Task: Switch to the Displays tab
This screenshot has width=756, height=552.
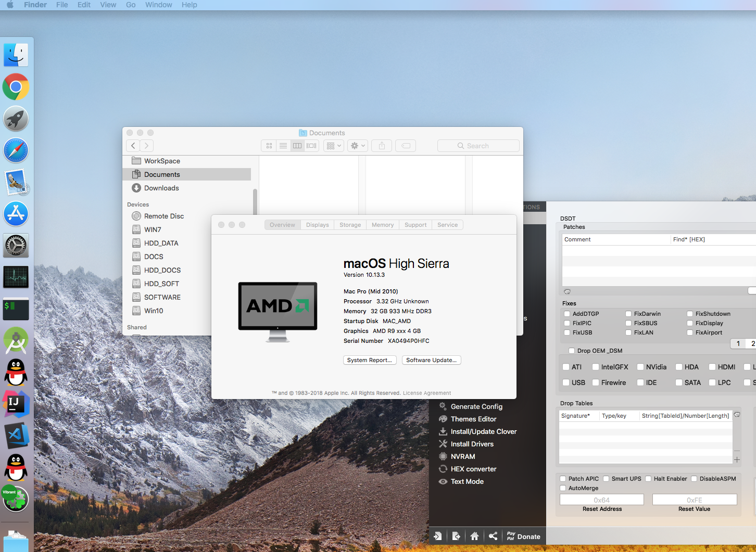Action: pyautogui.click(x=317, y=225)
